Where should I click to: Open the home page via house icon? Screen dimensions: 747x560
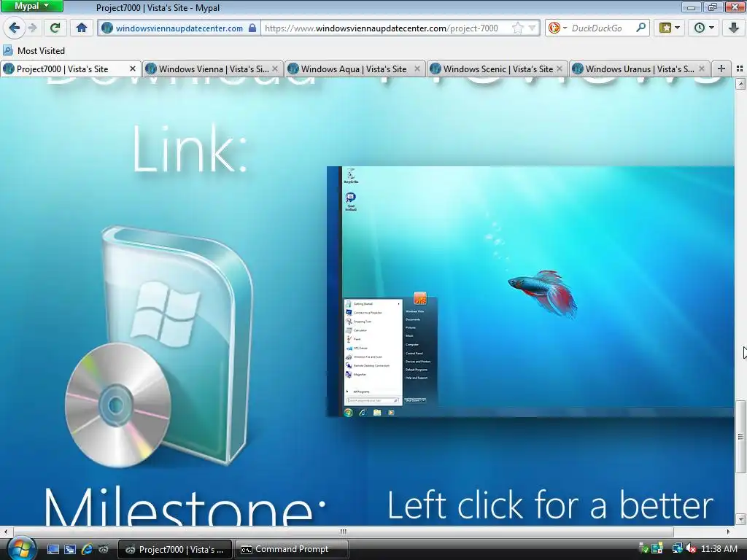point(82,28)
